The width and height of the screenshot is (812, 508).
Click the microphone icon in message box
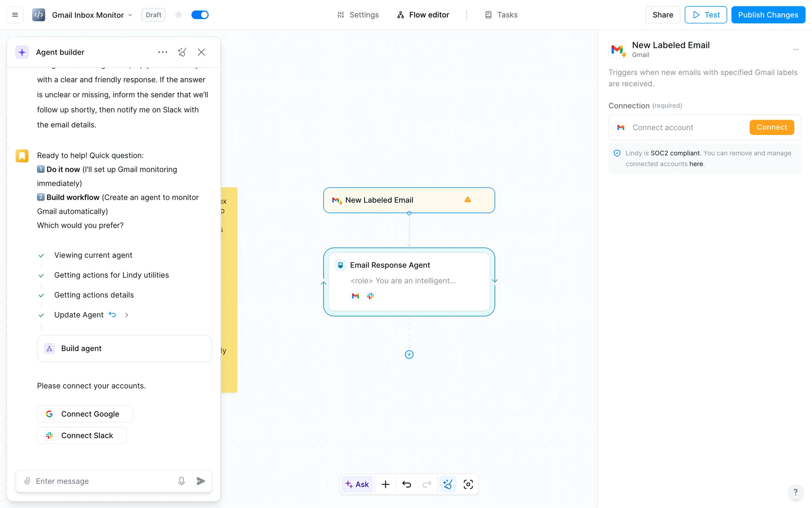(x=181, y=481)
